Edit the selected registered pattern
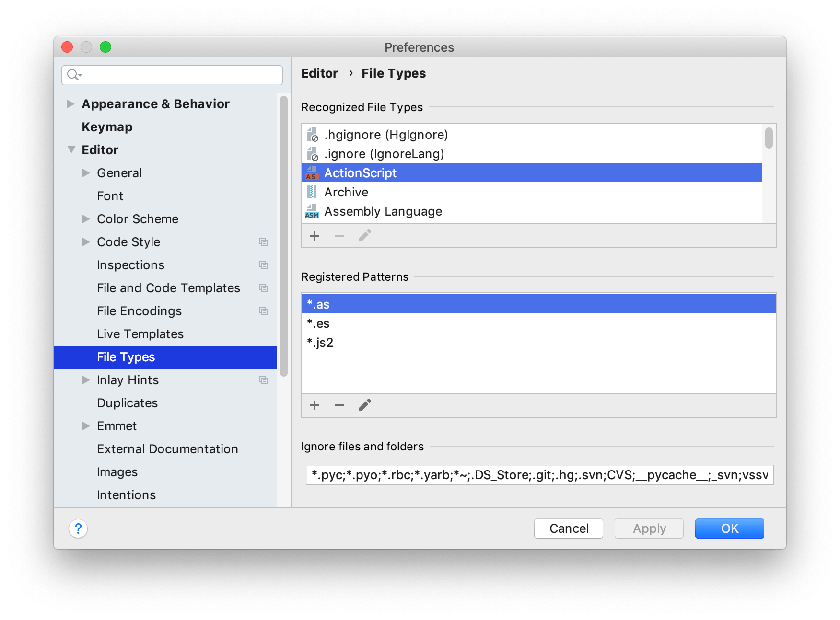The width and height of the screenshot is (840, 620). point(365,405)
